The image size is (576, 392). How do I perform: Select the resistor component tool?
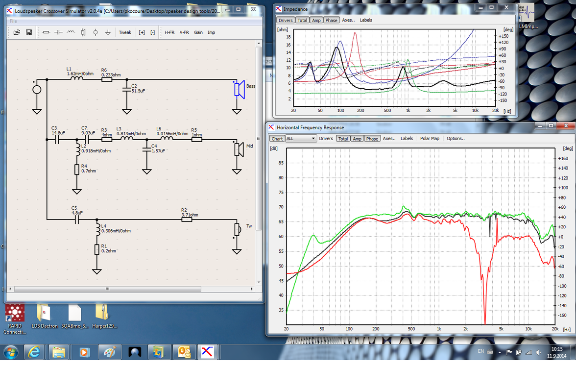click(46, 32)
